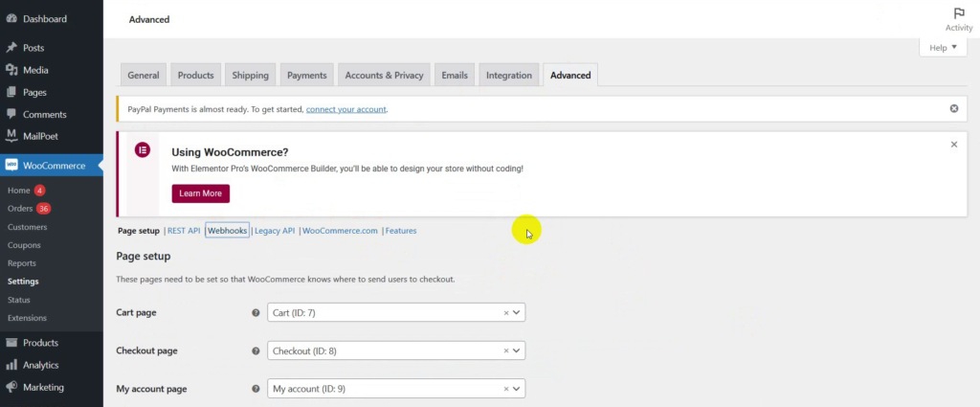The image size is (980, 407).
Task: Open the Media library icon
Action: [x=11, y=70]
